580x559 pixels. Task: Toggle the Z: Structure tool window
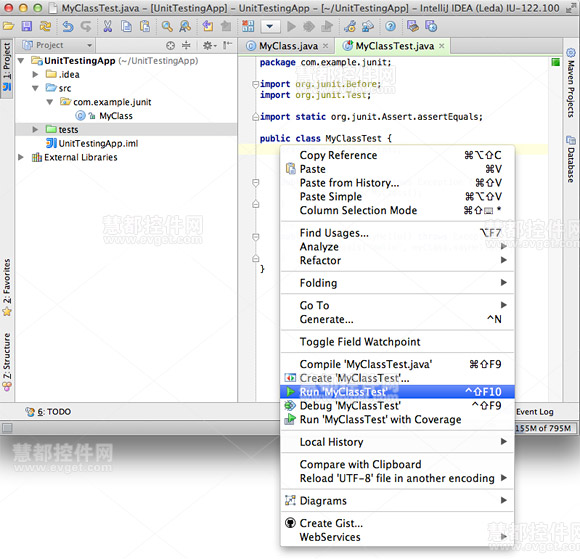click(x=7, y=362)
